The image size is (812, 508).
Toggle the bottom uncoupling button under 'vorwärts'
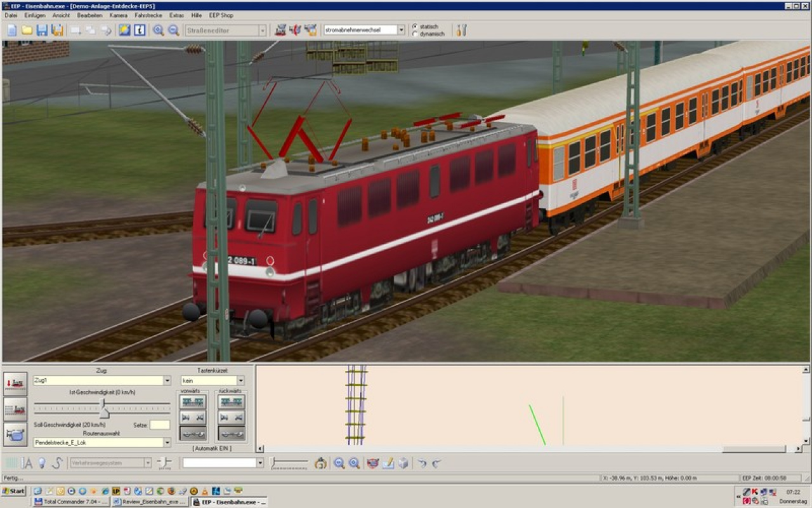[193, 433]
